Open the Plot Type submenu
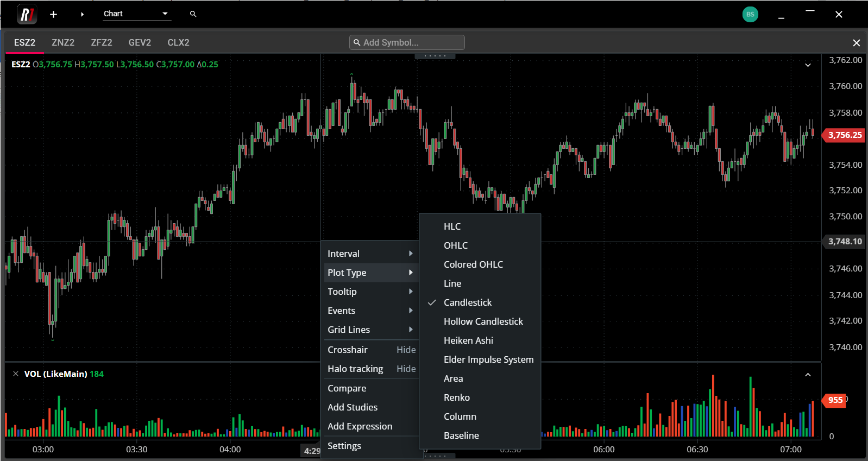 371,273
